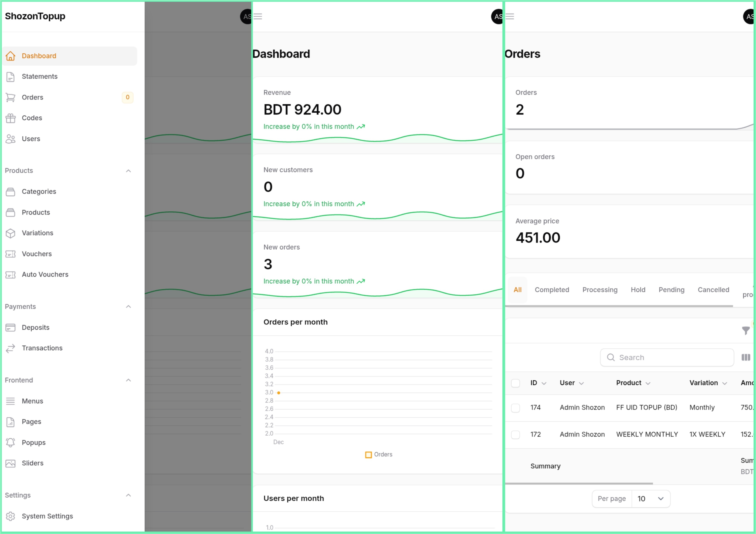Check the checkbox for order 174
The height and width of the screenshot is (534, 756).
[x=515, y=408]
